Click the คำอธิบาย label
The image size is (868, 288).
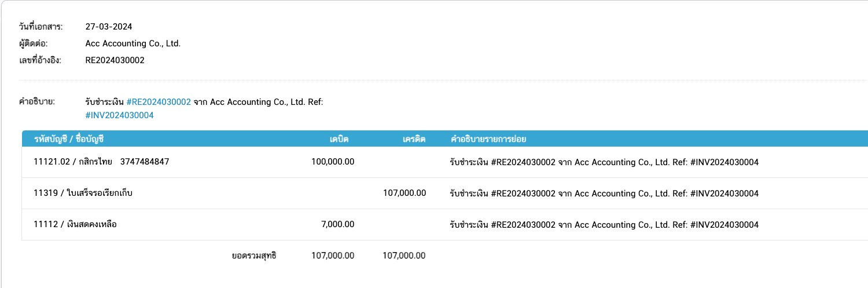(37, 102)
